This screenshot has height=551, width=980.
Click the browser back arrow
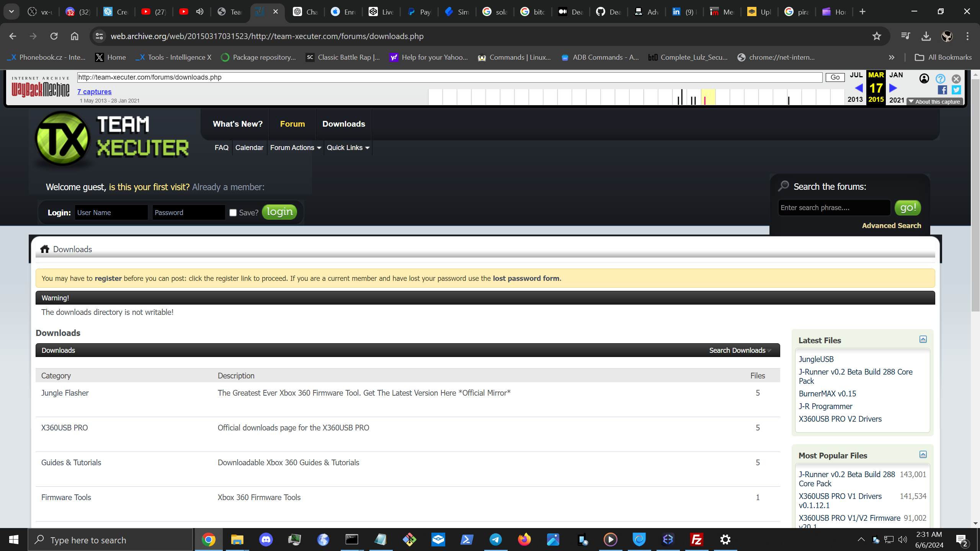[13, 36]
